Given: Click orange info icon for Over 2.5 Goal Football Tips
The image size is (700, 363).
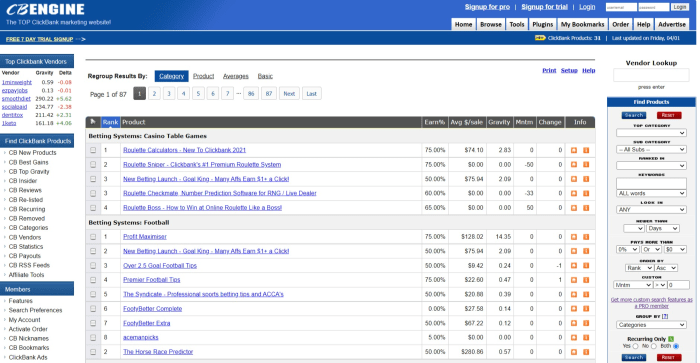Looking at the screenshot, I should (586, 266).
